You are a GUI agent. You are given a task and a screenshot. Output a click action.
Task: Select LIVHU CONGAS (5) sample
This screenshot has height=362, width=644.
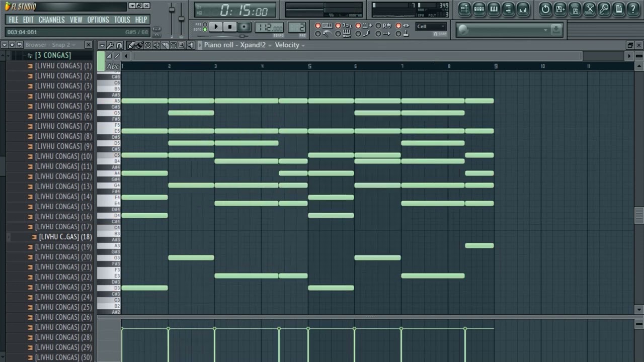63,106
